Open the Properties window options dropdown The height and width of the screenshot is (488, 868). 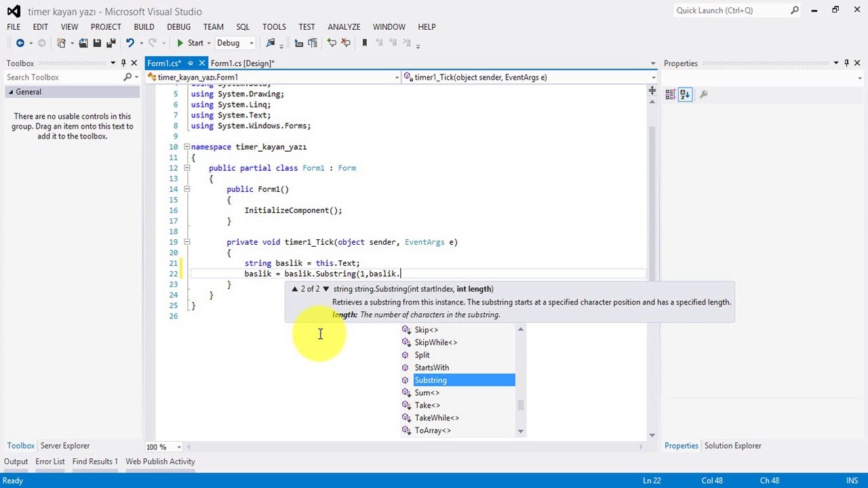coord(836,64)
